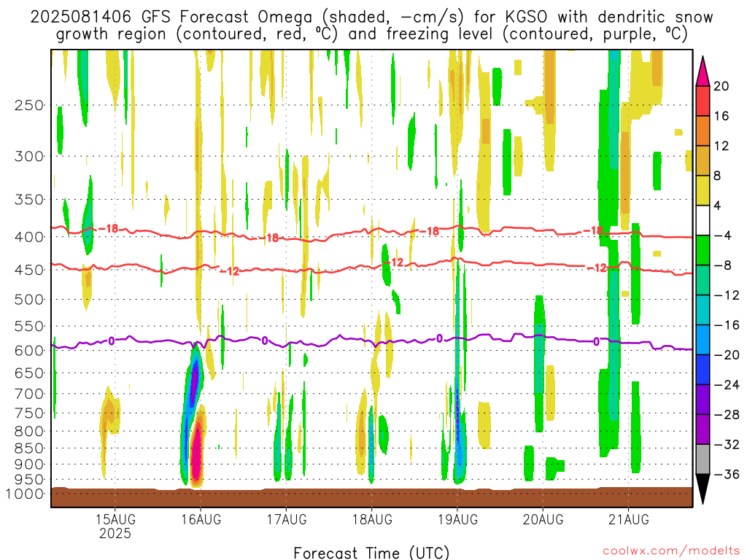Click the 450 pressure level label
747x560 pixels.
29,270
